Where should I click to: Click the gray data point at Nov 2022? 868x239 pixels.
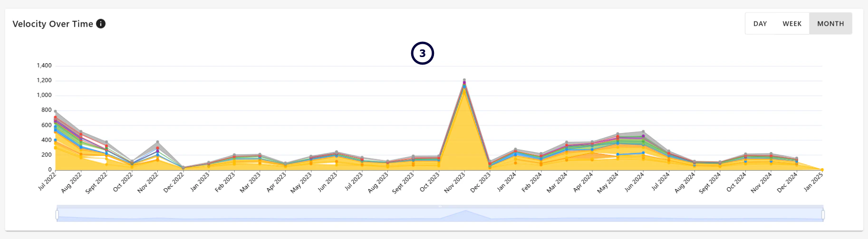[x=158, y=142]
